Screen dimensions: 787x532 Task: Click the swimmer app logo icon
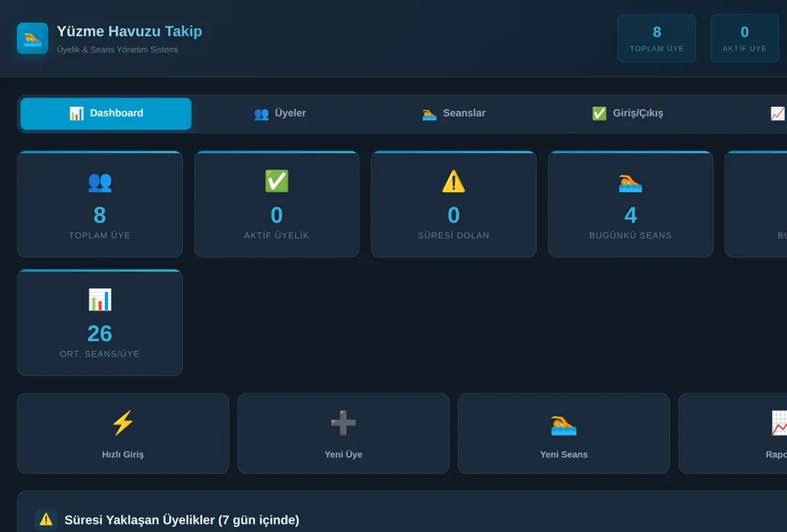pos(32,38)
